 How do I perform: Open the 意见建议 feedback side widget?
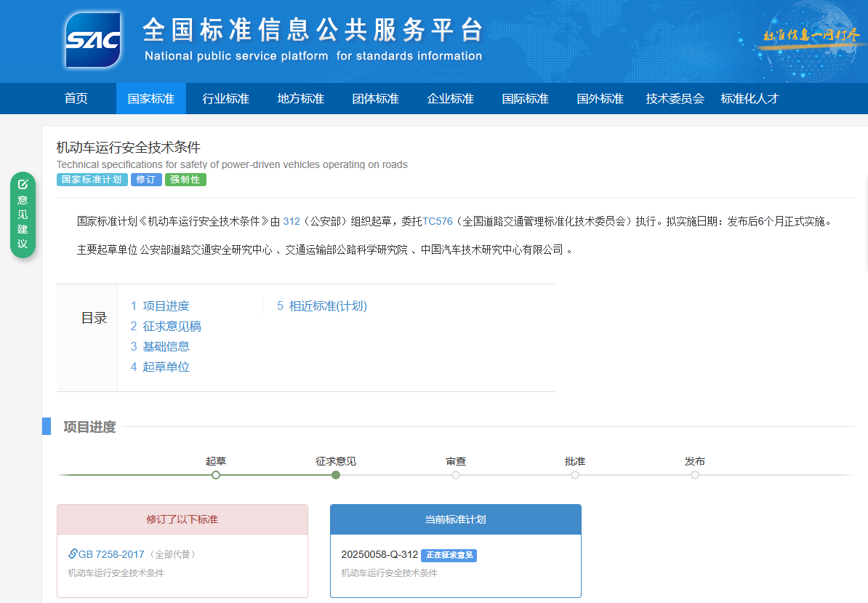click(23, 215)
